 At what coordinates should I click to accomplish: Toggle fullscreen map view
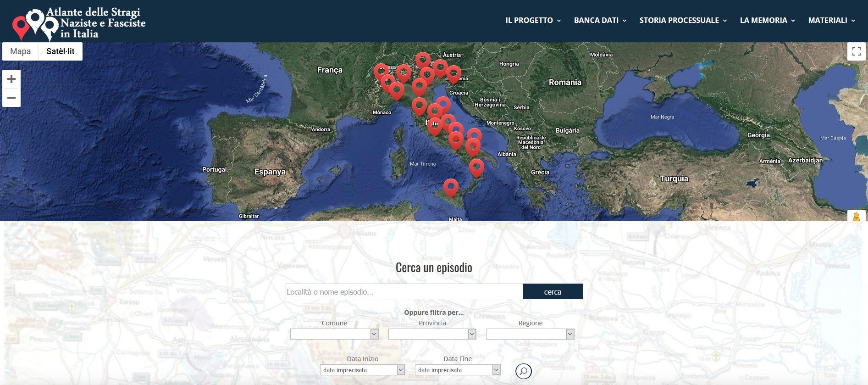coord(856,51)
